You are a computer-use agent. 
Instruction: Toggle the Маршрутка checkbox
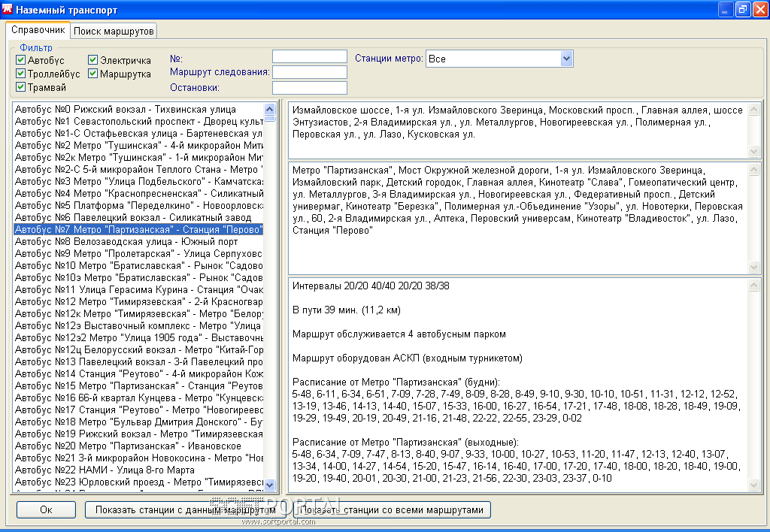pos(92,74)
